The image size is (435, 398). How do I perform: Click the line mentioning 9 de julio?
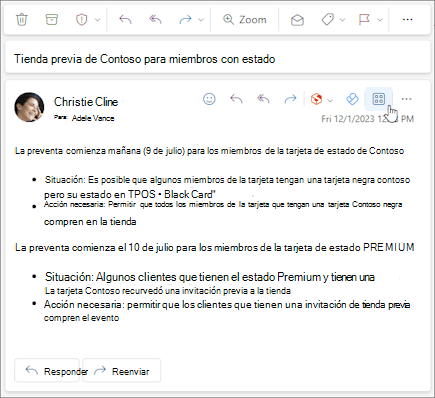[x=209, y=151]
